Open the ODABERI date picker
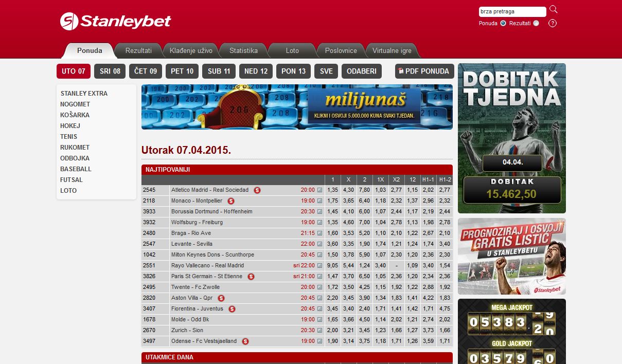Image resolution: width=622 pixels, height=364 pixels. [x=361, y=71]
